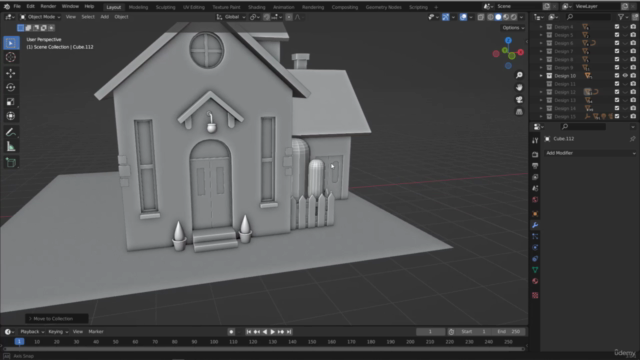This screenshot has width=640, height=360.
Task: Open the Texture properties tab
Action: point(535,295)
